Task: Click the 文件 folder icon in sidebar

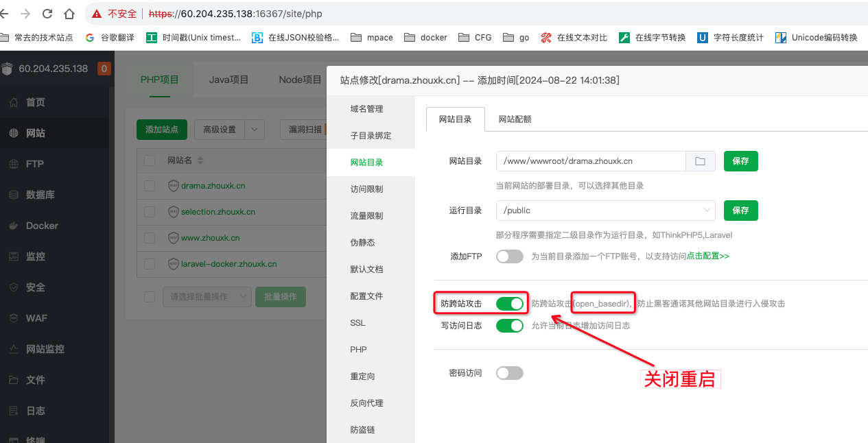Action: pyautogui.click(x=14, y=380)
